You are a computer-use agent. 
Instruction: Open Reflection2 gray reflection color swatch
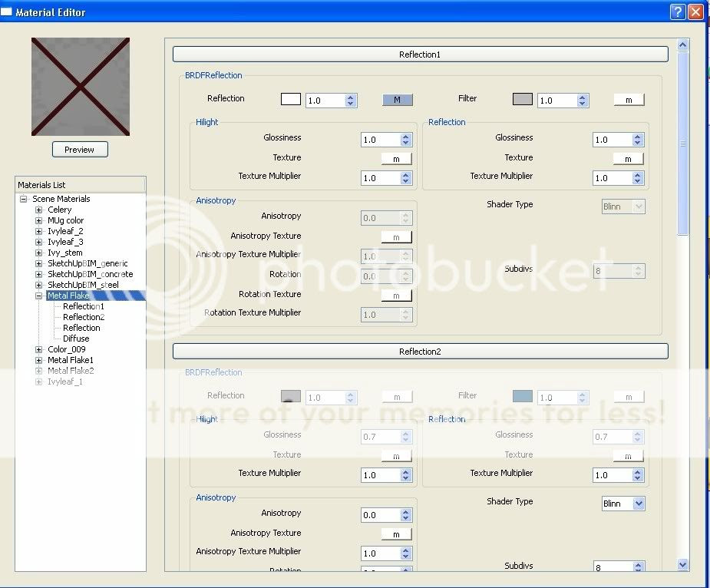[291, 396]
